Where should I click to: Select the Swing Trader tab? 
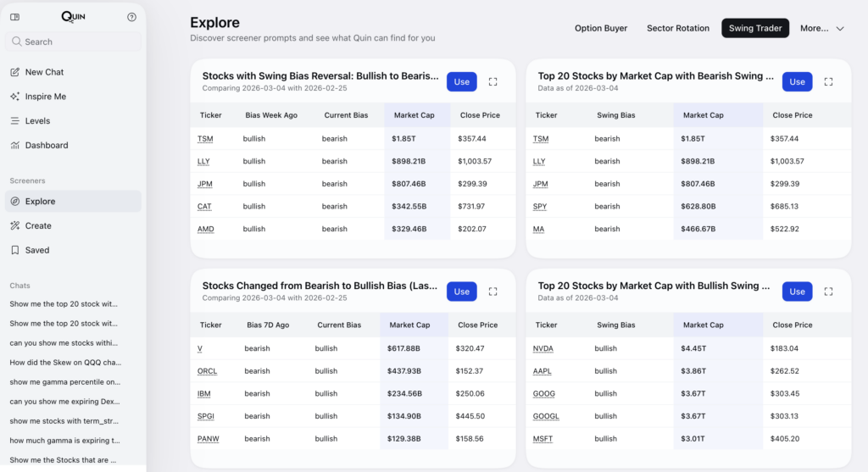755,28
